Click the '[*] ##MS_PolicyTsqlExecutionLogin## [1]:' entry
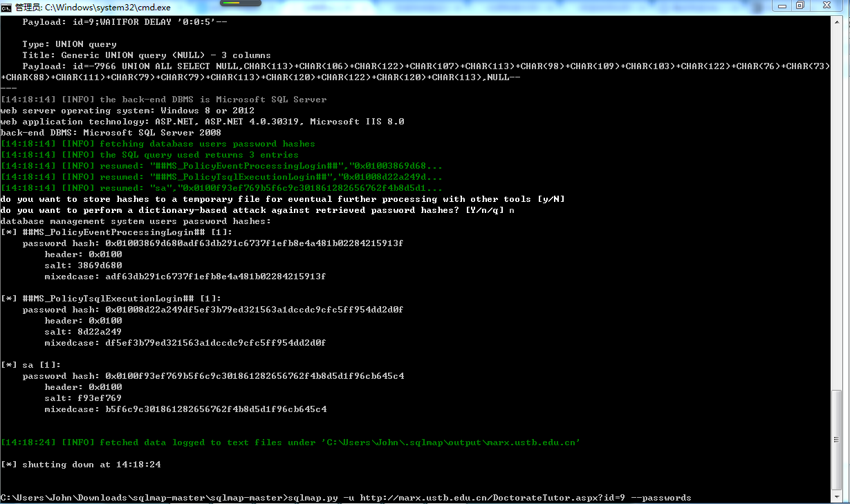The image size is (850, 504). pyautogui.click(x=111, y=299)
